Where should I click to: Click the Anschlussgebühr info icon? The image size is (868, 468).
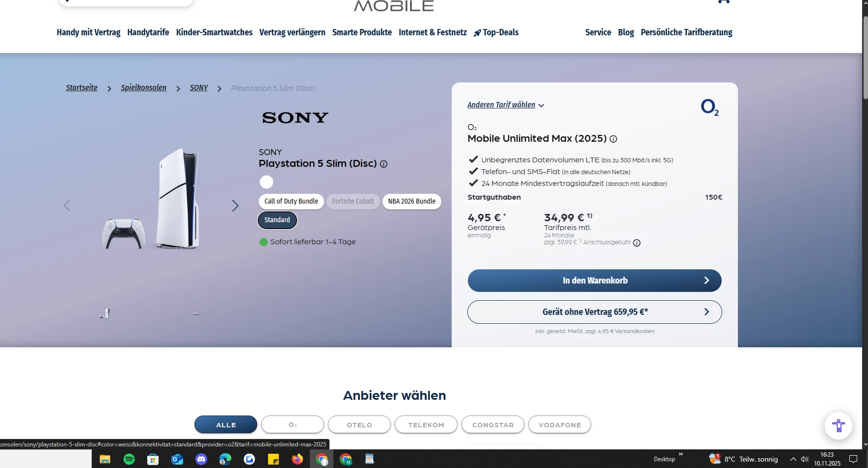pyautogui.click(x=637, y=243)
